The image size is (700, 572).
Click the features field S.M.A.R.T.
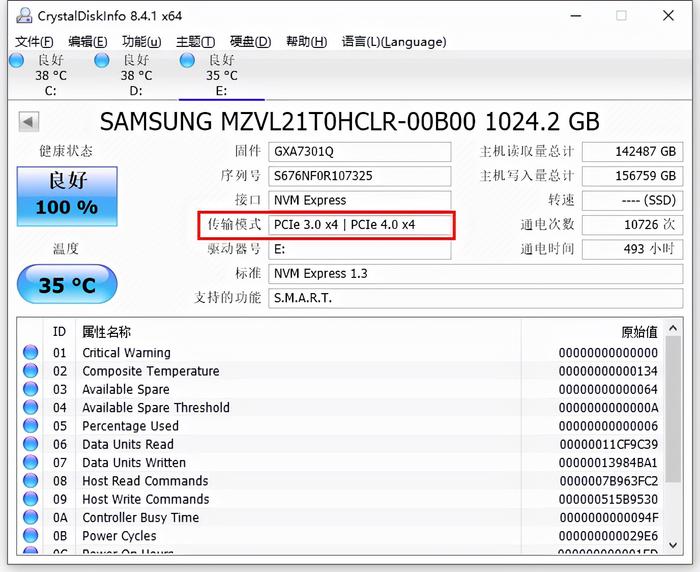[x=475, y=298]
